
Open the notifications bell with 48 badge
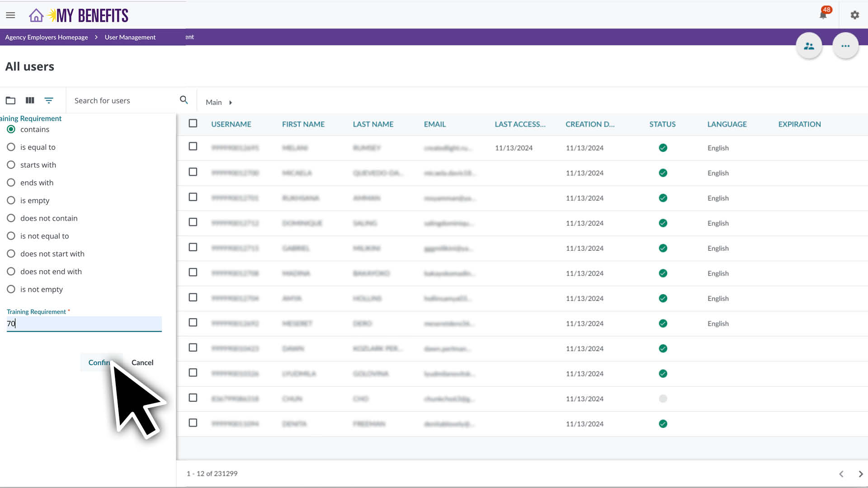[823, 14]
